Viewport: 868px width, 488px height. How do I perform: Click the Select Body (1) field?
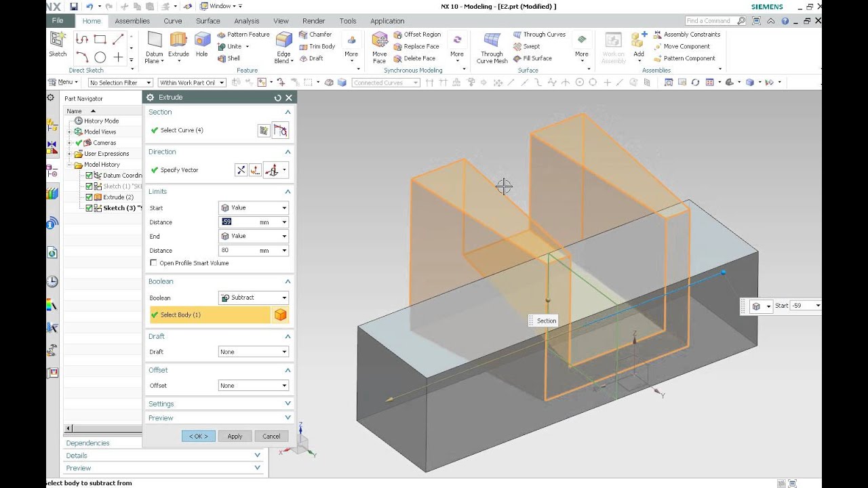[x=210, y=314]
